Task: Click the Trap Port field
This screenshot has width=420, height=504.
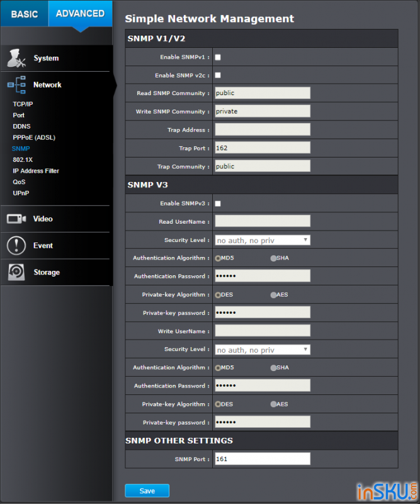Action: pos(263,148)
